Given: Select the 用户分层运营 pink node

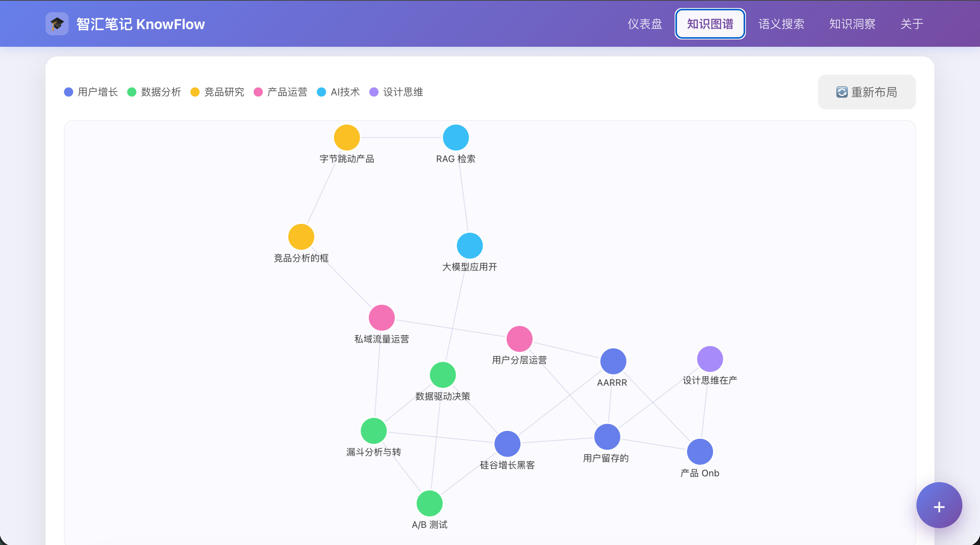Looking at the screenshot, I should click(519, 339).
